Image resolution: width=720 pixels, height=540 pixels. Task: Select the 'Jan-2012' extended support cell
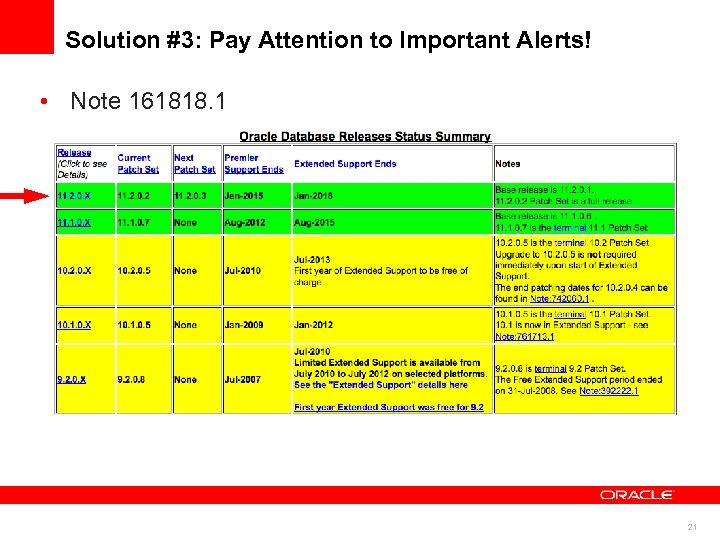(x=393, y=325)
